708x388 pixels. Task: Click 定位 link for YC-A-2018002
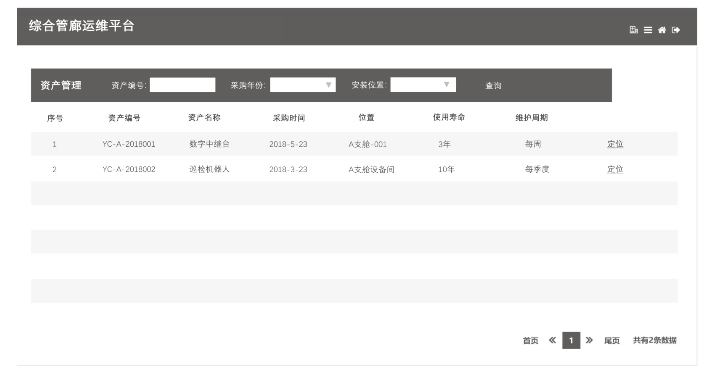tap(615, 169)
